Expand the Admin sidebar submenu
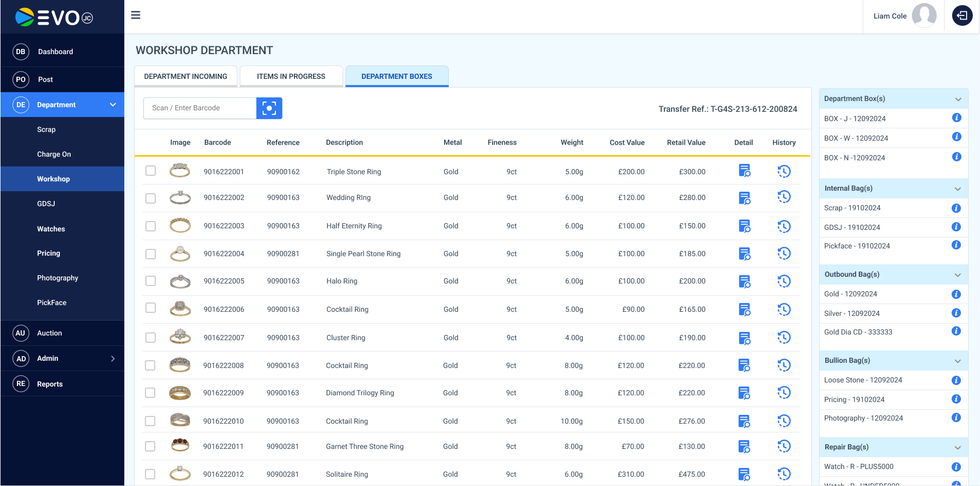980x486 pixels. point(112,359)
